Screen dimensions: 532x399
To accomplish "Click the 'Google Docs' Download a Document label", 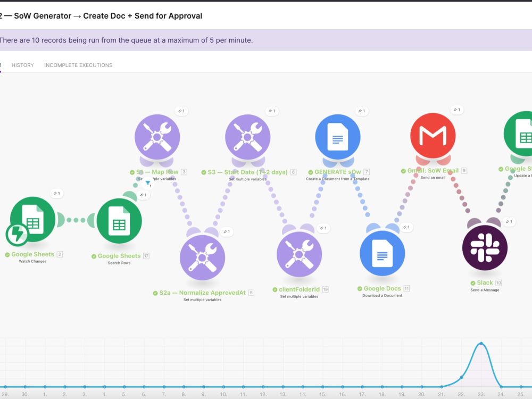I will pos(382,288).
